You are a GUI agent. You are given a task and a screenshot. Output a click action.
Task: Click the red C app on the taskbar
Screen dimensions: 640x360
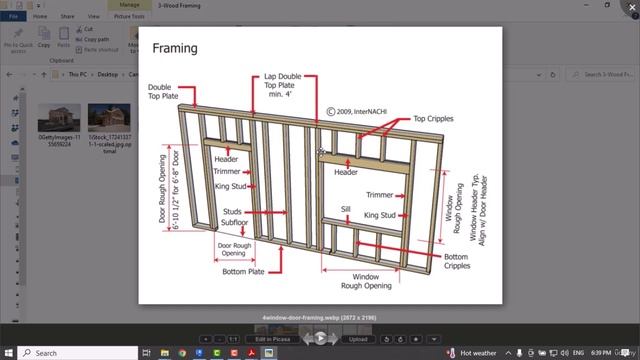point(234,353)
